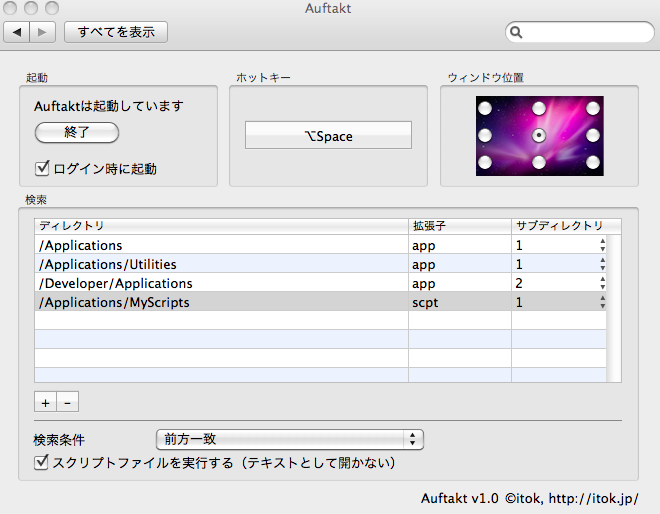Image resolution: width=660 pixels, height=514 pixels.
Task: Select center window position radio
Action: (539, 136)
